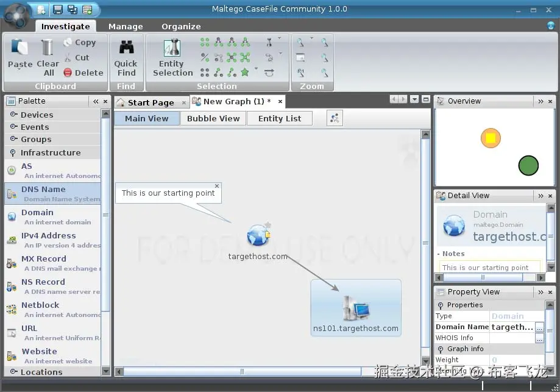This screenshot has height=392, width=560.
Task: Expand the Groups palette category
Action: 13,138
